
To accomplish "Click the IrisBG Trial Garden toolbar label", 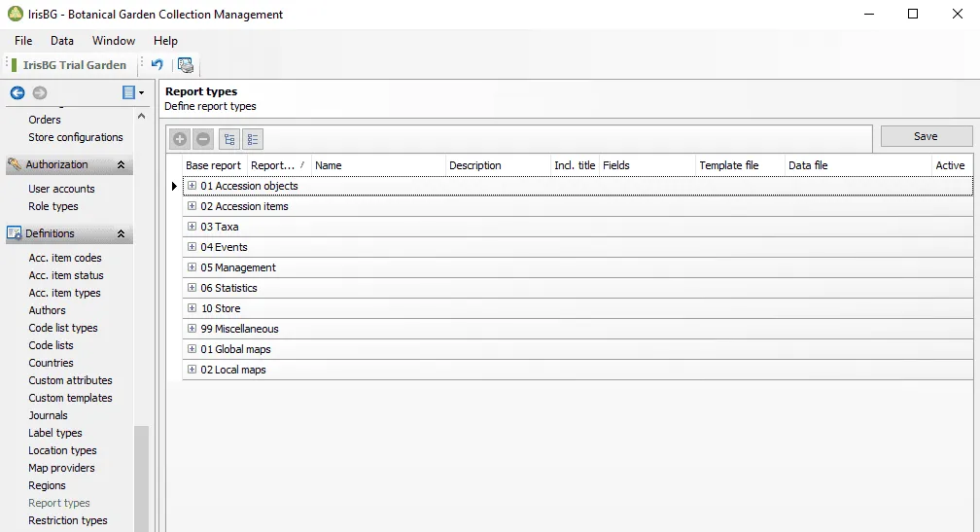I will (74, 65).
